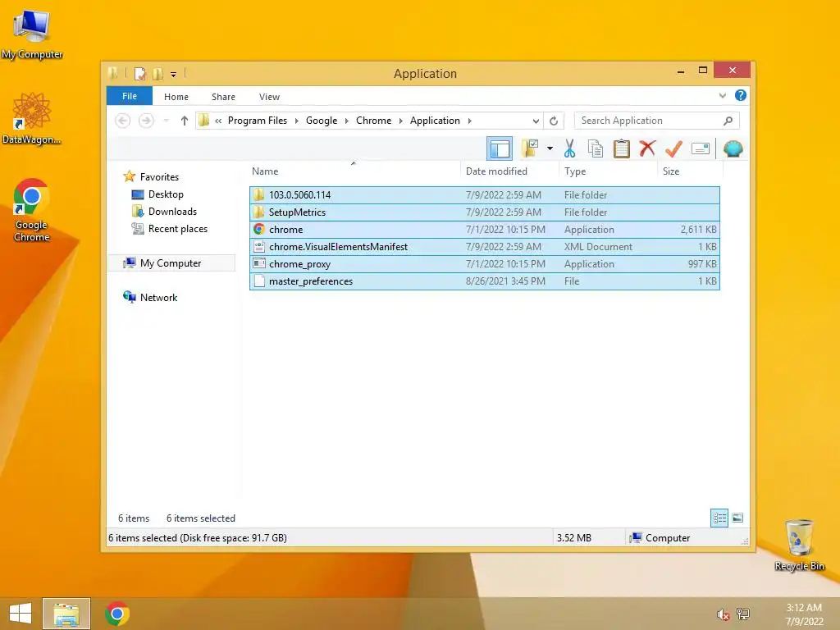The height and width of the screenshot is (630, 840).
Task: Expand the arrow after Chrome breadcrumb
Action: tap(400, 121)
